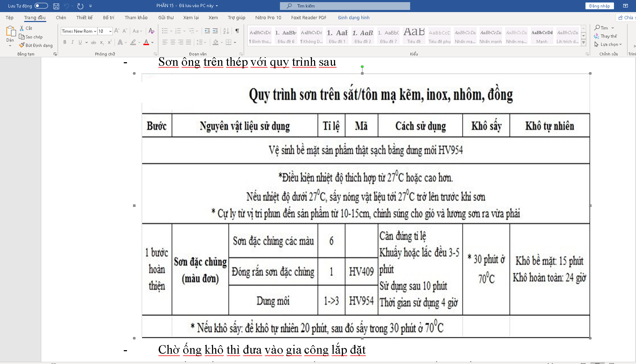Open the Tệp (File) tab
The height and width of the screenshot is (364, 636).
point(10,17)
